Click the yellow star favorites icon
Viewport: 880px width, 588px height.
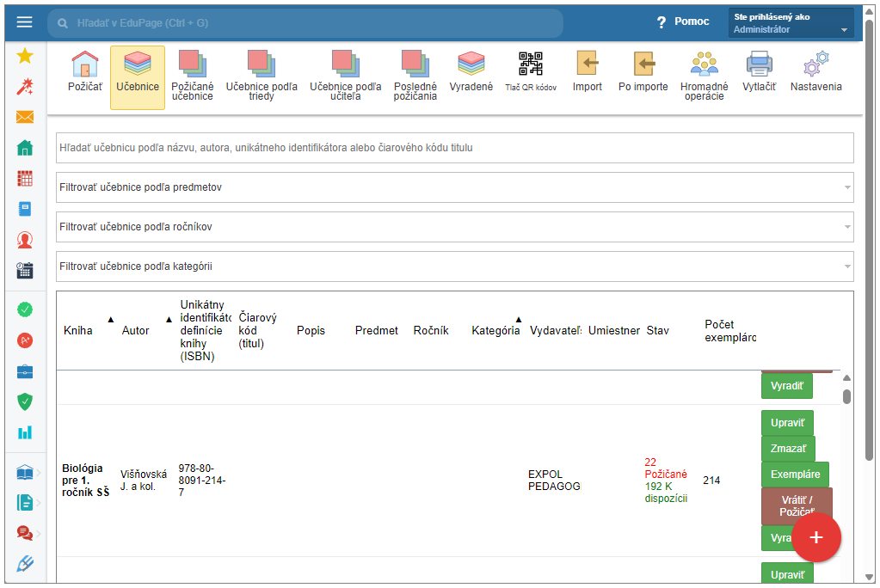click(x=25, y=56)
